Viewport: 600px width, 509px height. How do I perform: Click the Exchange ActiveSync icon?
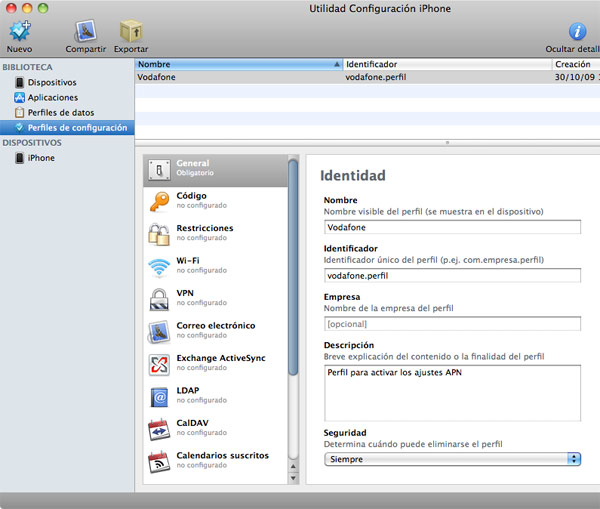pos(159,364)
